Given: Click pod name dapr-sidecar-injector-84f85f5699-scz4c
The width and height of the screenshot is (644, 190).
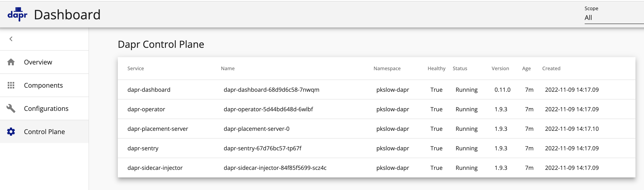Looking at the screenshot, I should coord(275,168).
